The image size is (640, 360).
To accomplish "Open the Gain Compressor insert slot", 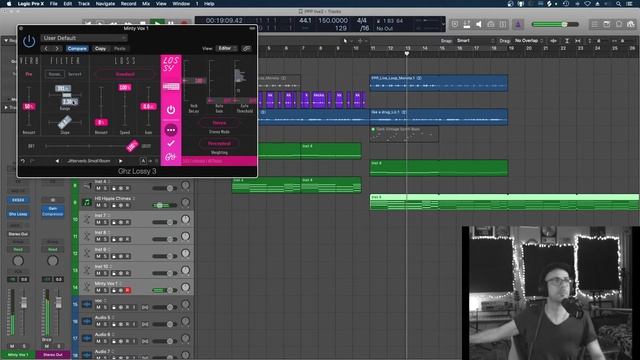I will (53, 211).
